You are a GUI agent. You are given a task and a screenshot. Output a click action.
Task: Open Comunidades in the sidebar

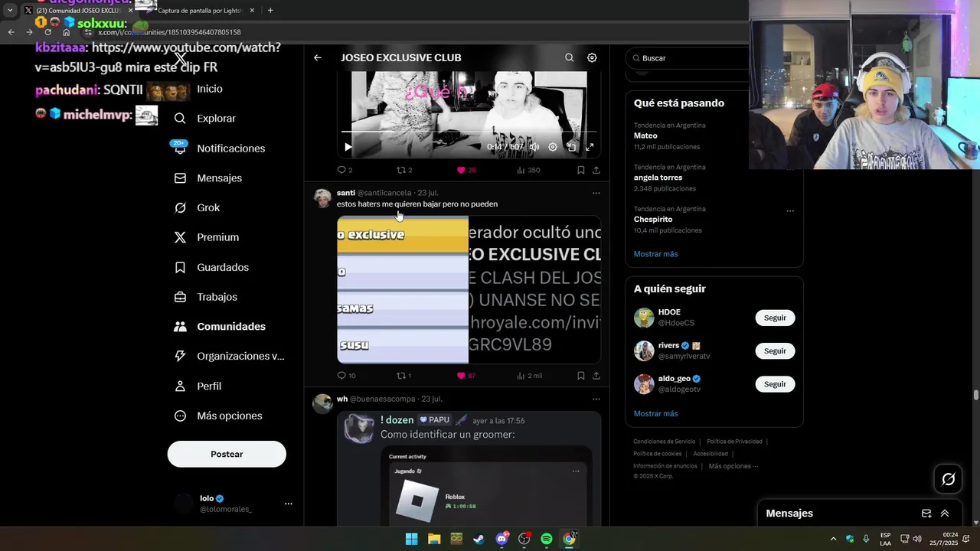pos(220,327)
